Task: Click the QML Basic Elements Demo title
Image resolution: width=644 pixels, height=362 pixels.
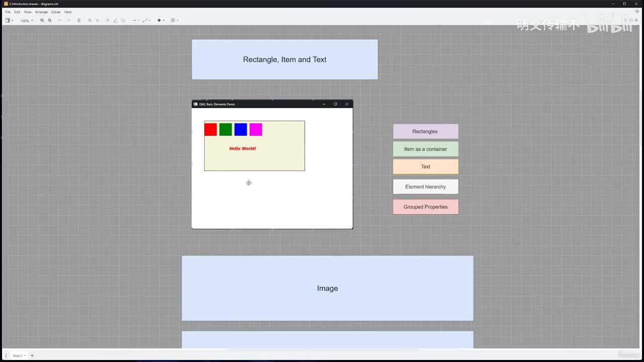Action: [217, 104]
